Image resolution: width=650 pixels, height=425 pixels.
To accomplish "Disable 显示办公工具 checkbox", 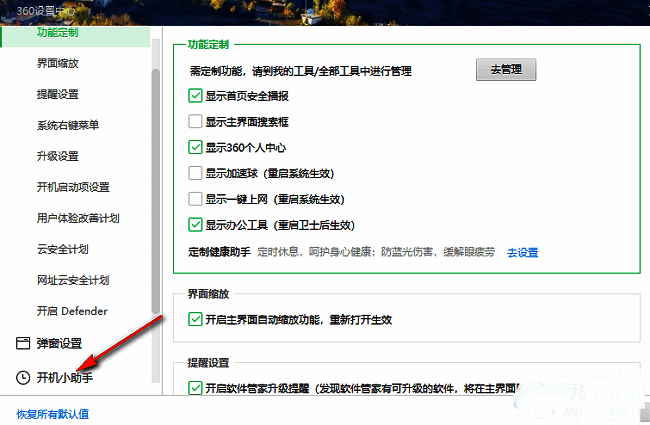I will 196,226.
